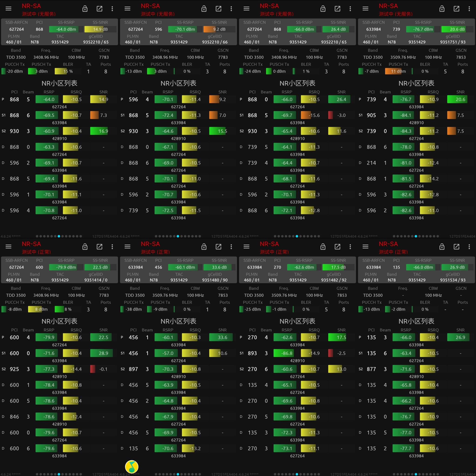476x476 pixels.
Task: Click RSRP value -86.8 in PCI 893 row
Action: 287,353
